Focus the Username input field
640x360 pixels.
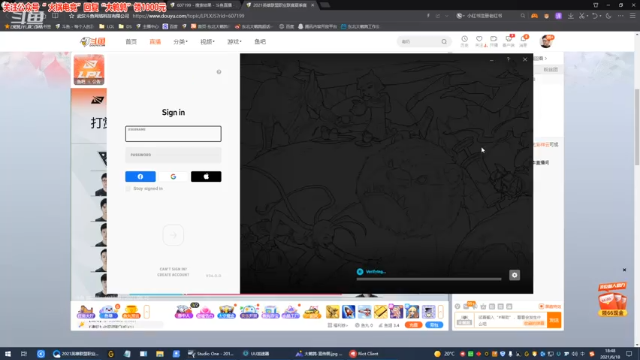(173, 133)
